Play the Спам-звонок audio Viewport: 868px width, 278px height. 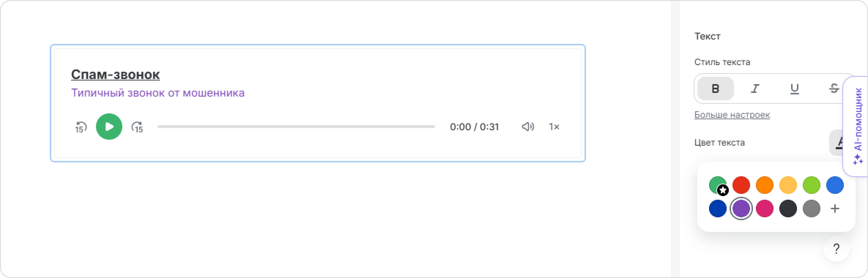(x=109, y=127)
